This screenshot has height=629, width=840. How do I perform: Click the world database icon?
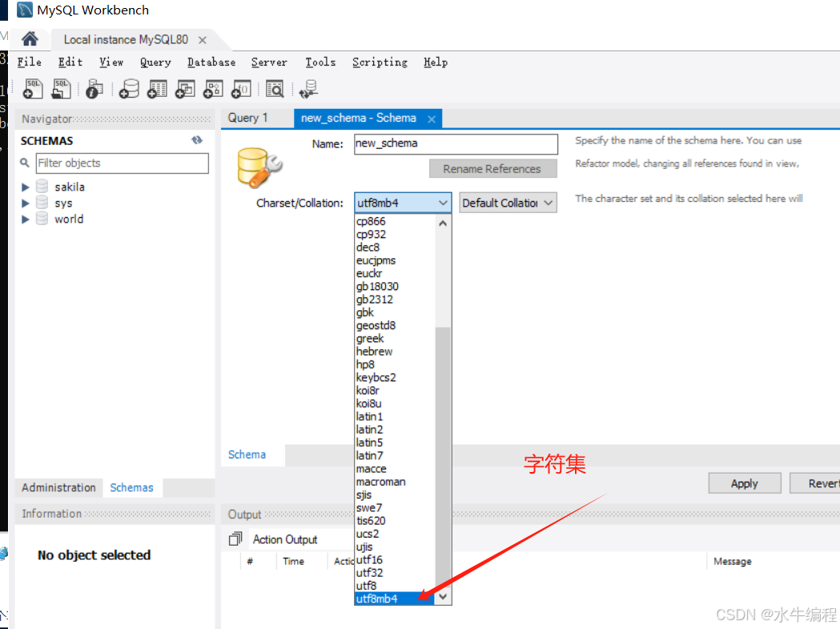tap(42, 219)
